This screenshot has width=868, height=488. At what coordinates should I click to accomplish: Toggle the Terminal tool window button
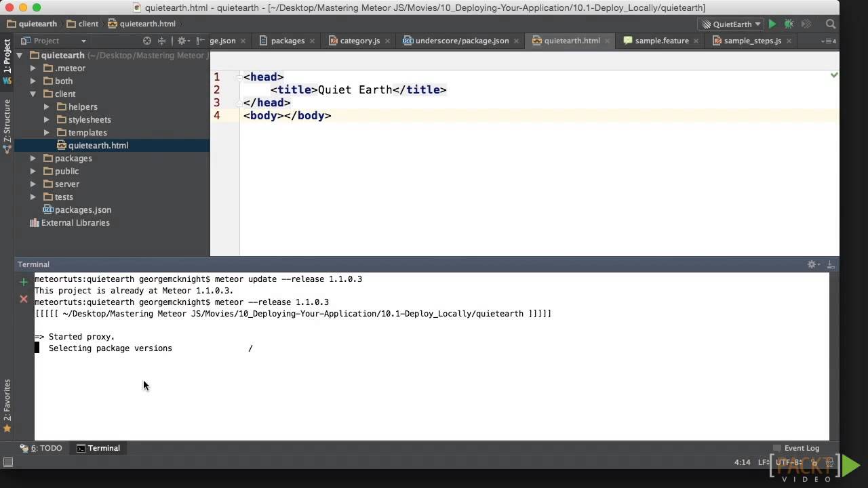point(98,448)
